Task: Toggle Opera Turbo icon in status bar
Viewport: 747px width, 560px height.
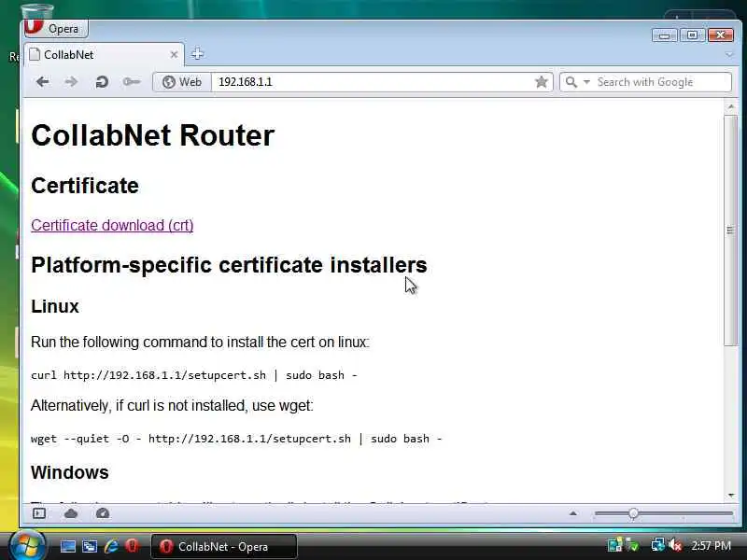Action: [103, 513]
